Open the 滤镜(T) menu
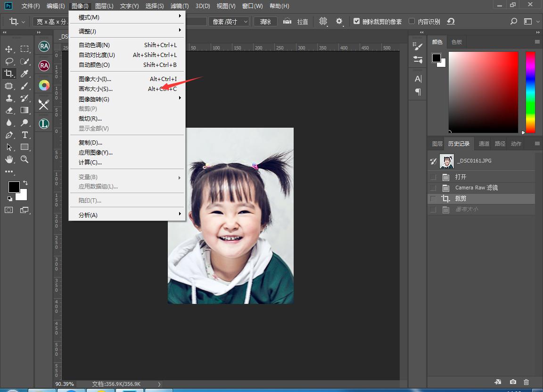This screenshot has width=543, height=392. 180,6
